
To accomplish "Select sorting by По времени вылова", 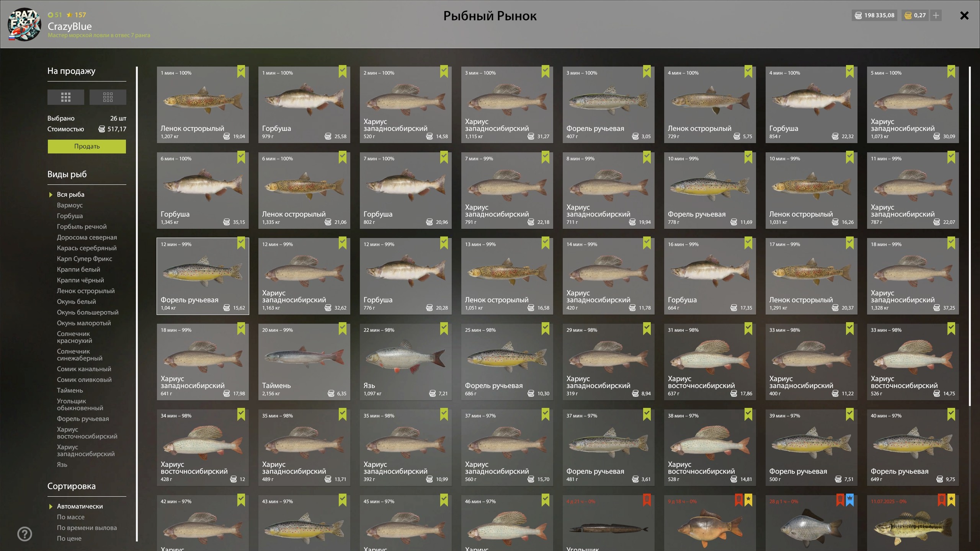I will [x=87, y=528].
